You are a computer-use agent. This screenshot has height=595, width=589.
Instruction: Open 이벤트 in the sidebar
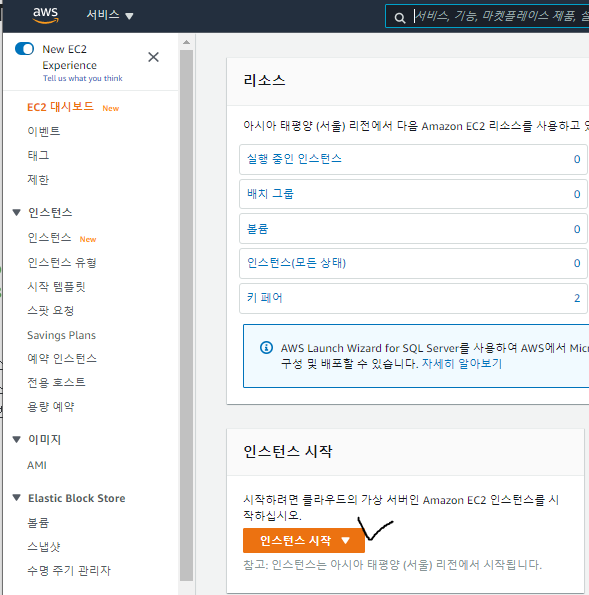(x=44, y=131)
